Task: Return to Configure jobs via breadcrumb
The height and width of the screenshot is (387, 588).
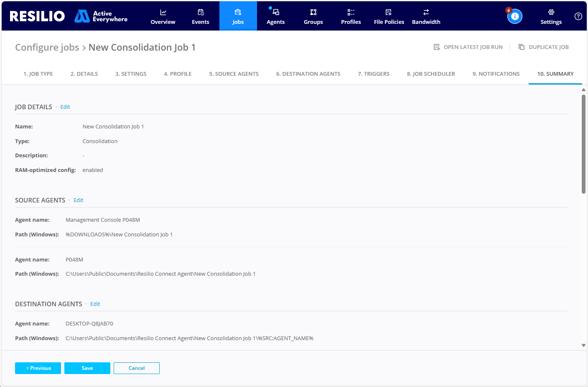Action: coord(47,47)
